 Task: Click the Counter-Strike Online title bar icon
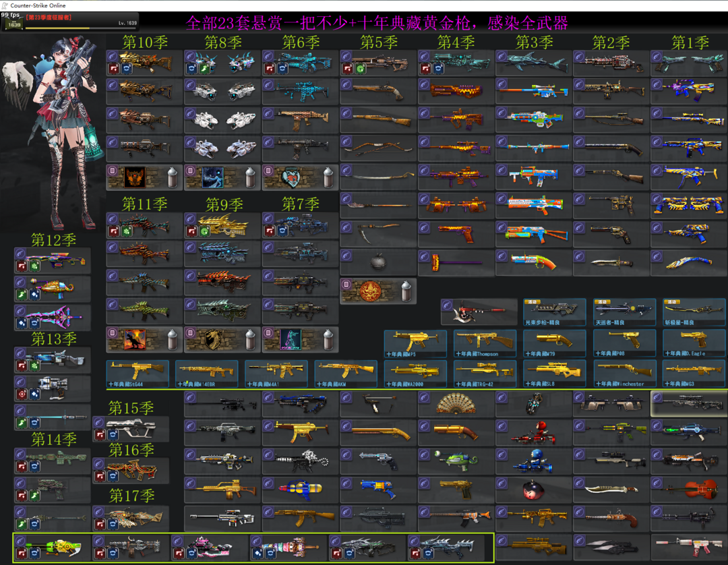[5, 5]
